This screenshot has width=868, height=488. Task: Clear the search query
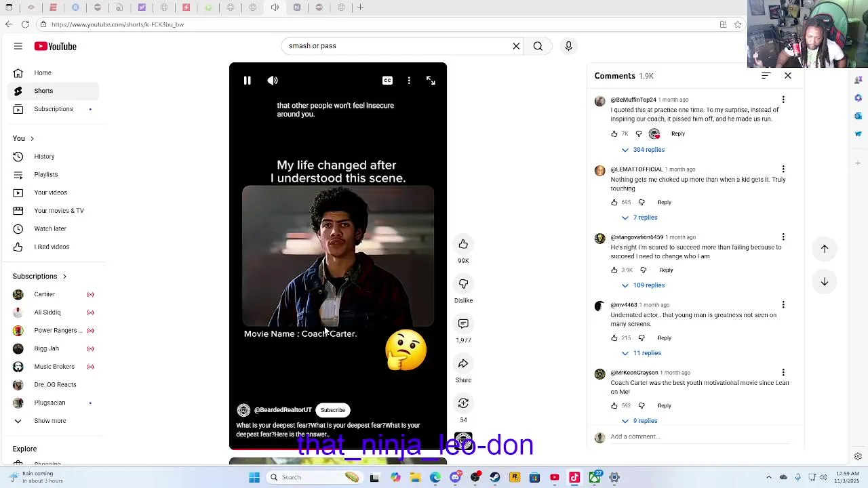click(x=516, y=46)
